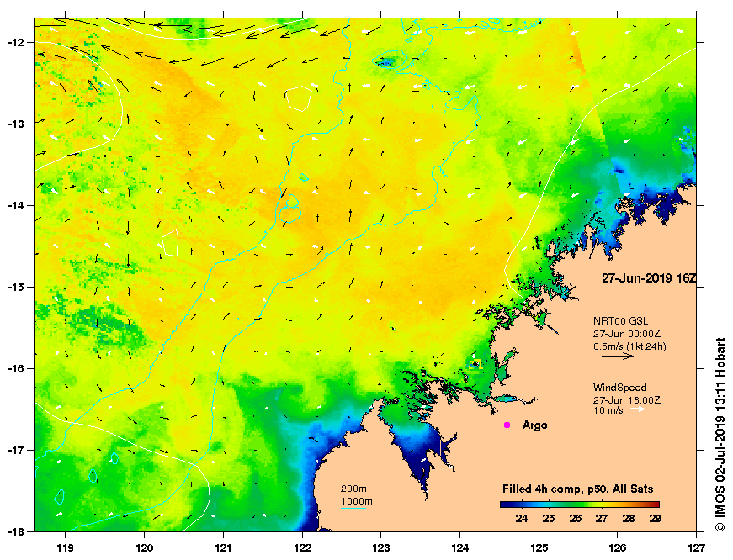733x560 pixels.
Task: Click the temperature color bar
Action: pyautogui.click(x=580, y=505)
